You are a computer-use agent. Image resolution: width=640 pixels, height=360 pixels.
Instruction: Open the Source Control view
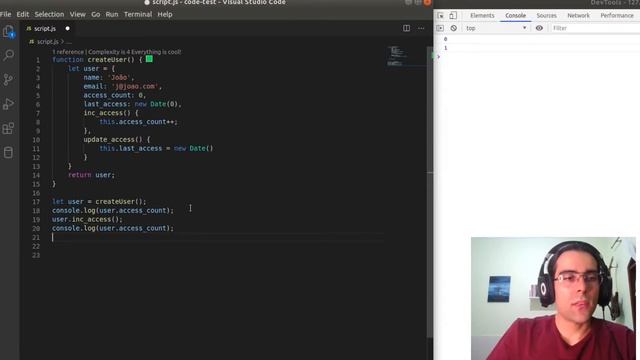tap(9, 79)
